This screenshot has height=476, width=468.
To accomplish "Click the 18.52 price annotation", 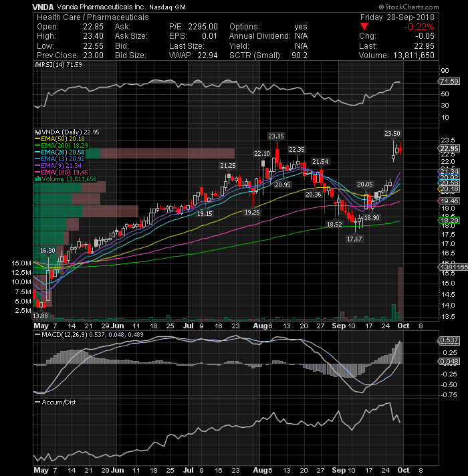I will pos(334,225).
